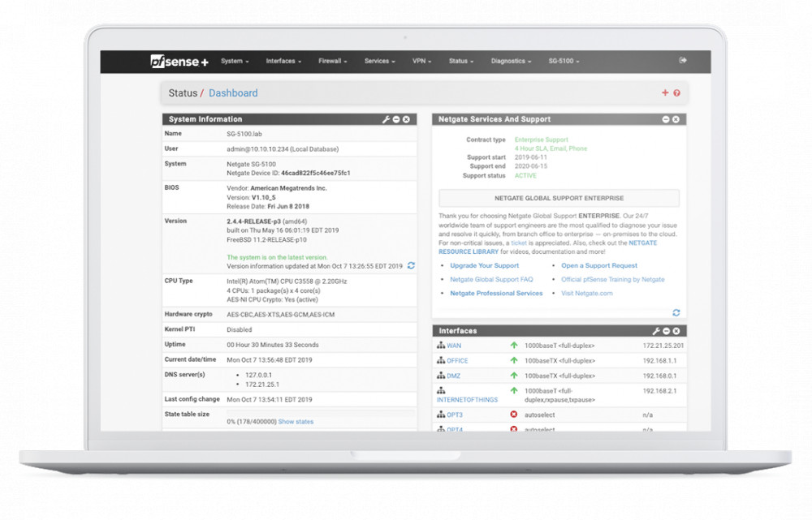Click the pfSense Plus logo

(179, 62)
